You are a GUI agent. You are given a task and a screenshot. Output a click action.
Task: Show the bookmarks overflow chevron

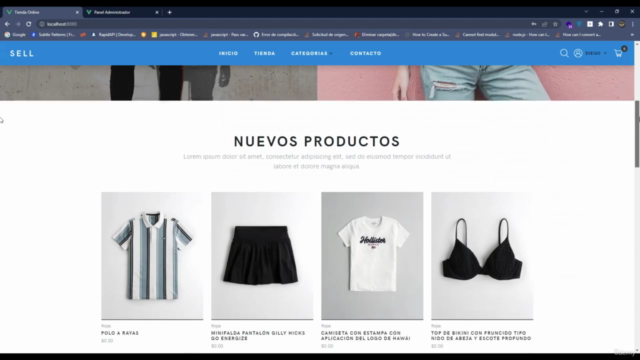[632, 35]
